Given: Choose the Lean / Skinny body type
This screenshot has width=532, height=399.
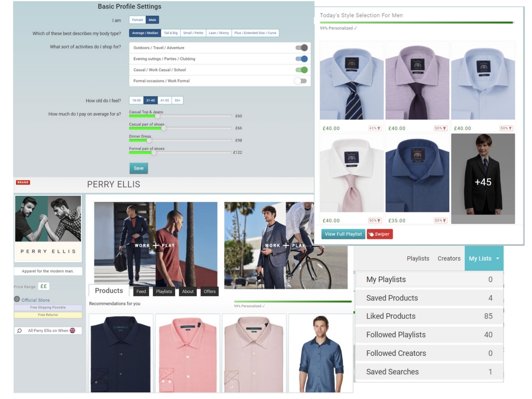Looking at the screenshot, I should (219, 33).
